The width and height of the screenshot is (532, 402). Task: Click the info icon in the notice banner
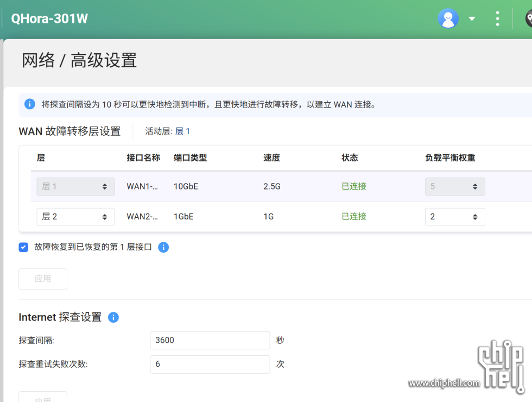(30, 104)
